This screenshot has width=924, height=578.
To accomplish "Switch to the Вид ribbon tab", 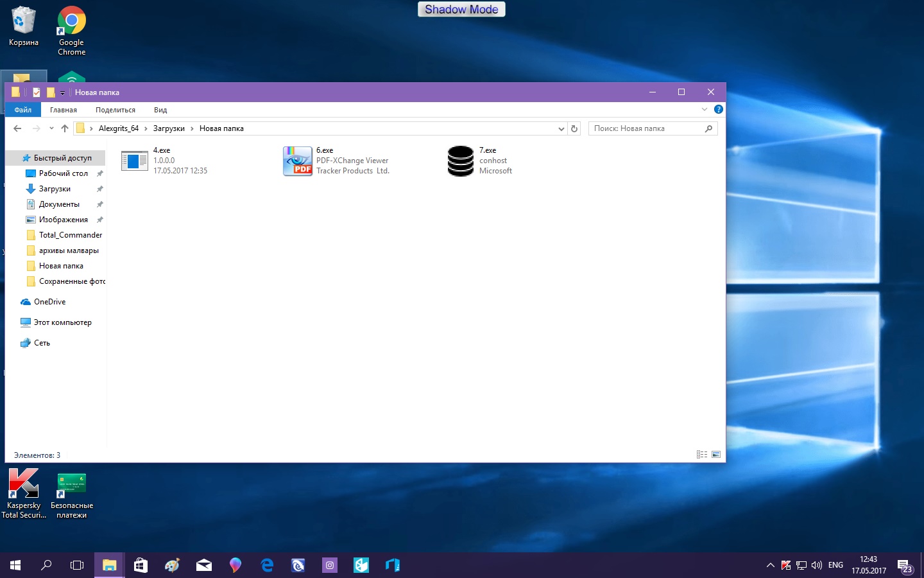I will (160, 110).
